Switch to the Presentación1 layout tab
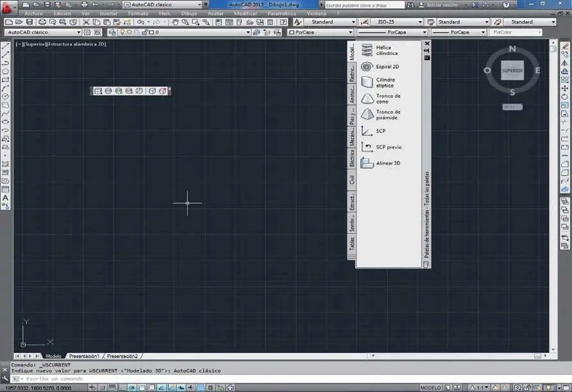The height and width of the screenshot is (392, 572). [85, 355]
